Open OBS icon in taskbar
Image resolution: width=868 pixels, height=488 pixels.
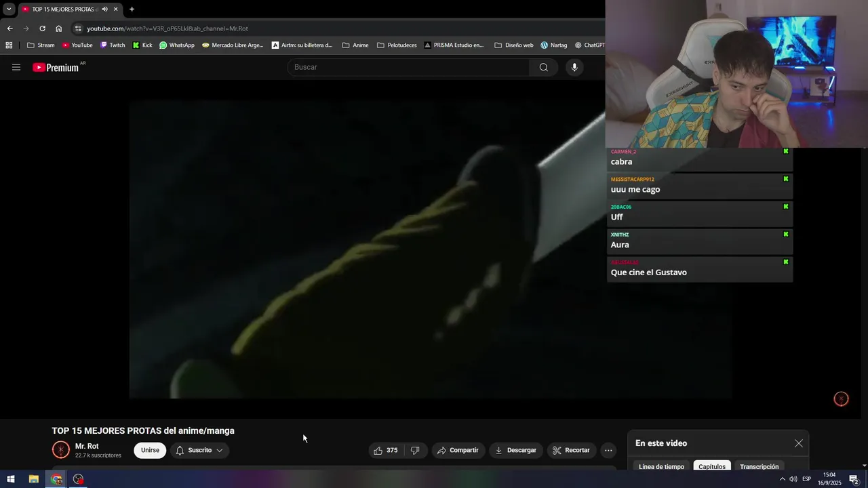click(79, 479)
